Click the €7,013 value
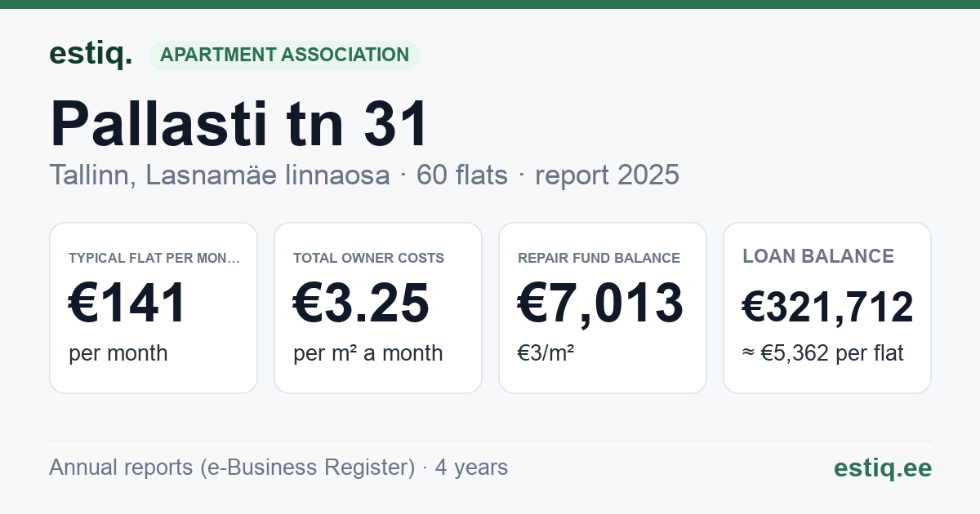The width and height of the screenshot is (980, 514). (x=600, y=303)
